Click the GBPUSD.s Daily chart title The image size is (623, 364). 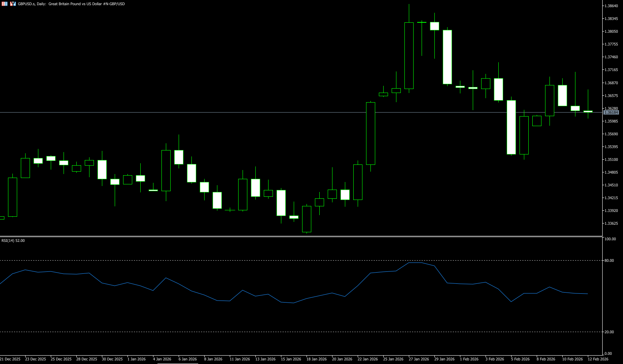(71, 4)
